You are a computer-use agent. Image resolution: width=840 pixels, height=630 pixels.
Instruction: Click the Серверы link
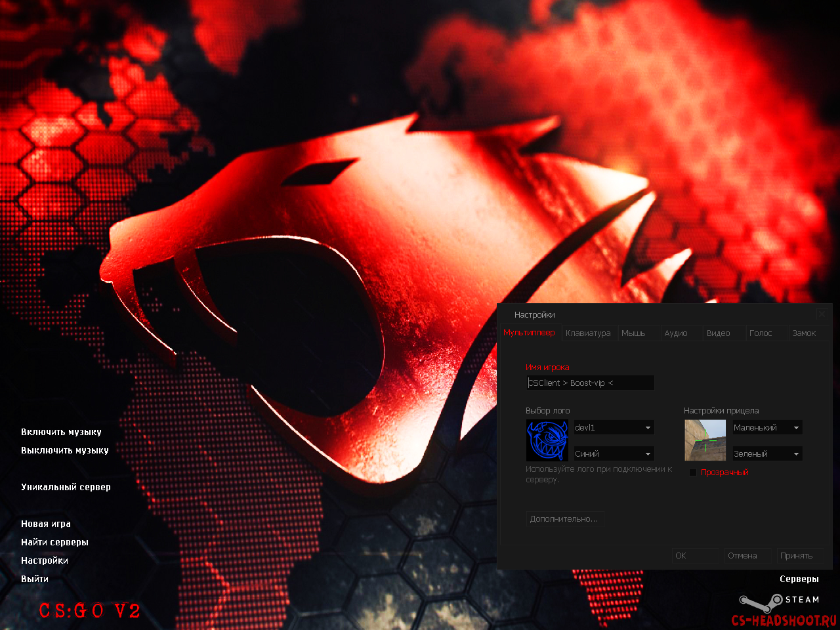point(799,579)
